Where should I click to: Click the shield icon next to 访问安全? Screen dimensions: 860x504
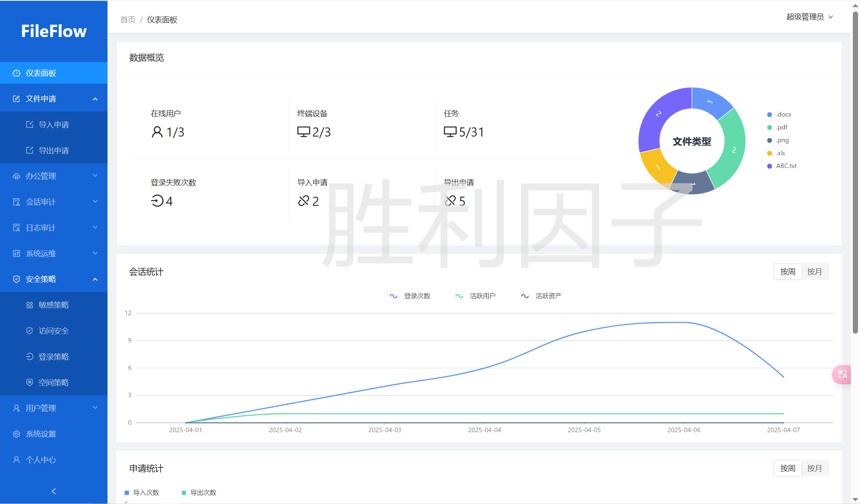[29, 331]
